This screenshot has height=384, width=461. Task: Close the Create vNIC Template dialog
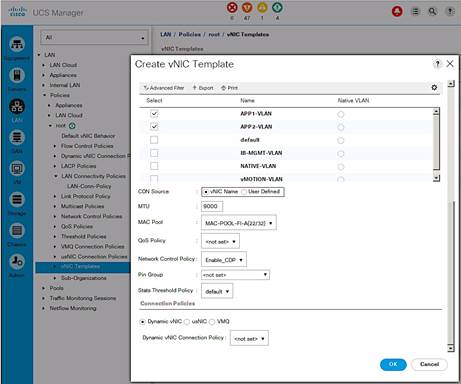450,63
